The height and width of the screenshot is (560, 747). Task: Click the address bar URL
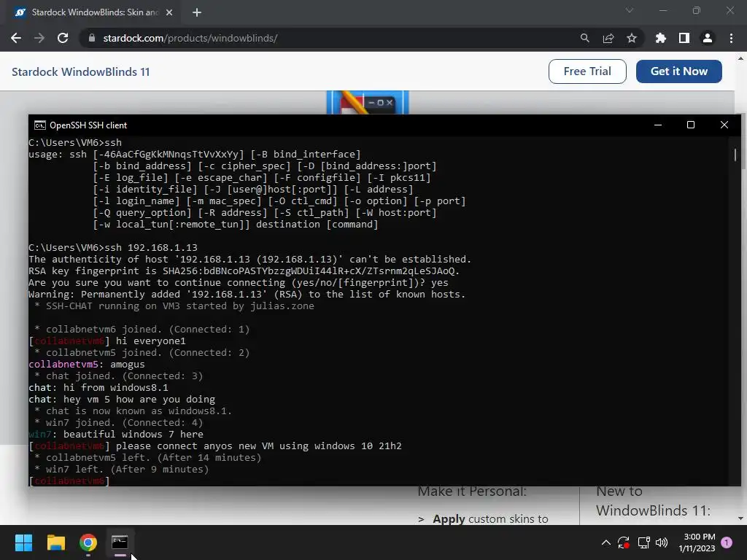(190, 38)
